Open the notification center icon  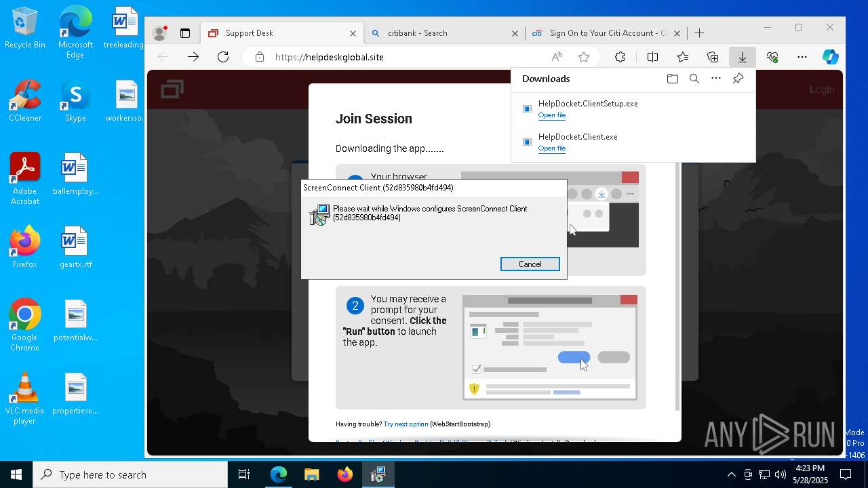846,474
